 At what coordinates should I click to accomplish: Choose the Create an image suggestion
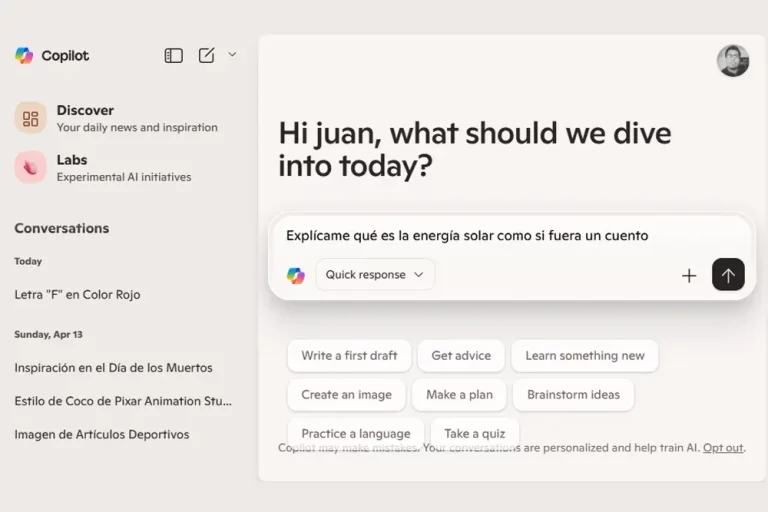point(346,395)
